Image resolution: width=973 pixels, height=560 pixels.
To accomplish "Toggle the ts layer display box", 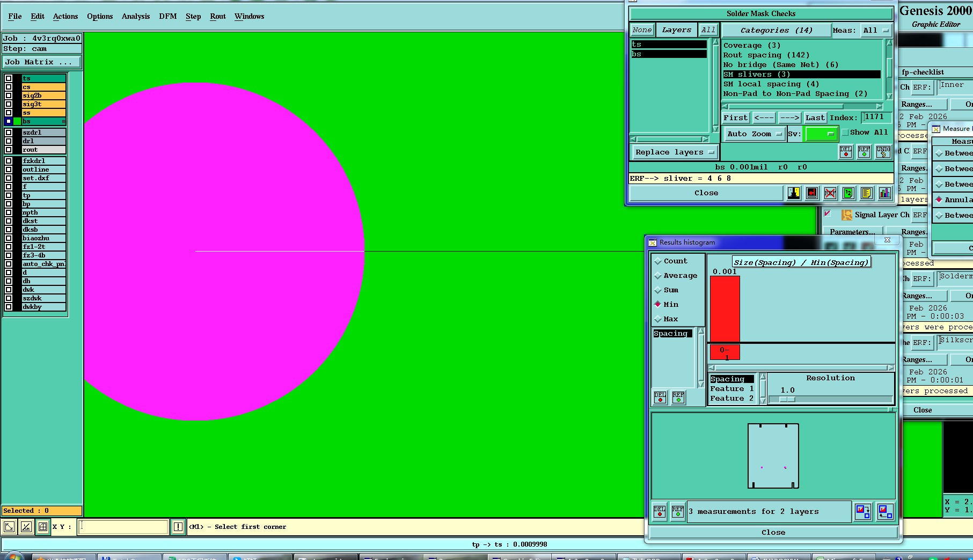I will (9, 78).
